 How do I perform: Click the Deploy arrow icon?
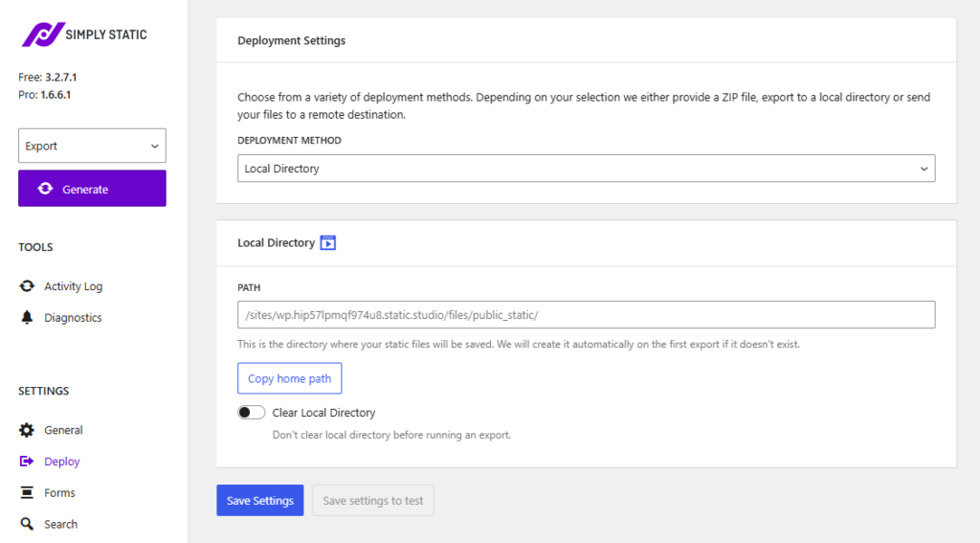click(x=27, y=461)
